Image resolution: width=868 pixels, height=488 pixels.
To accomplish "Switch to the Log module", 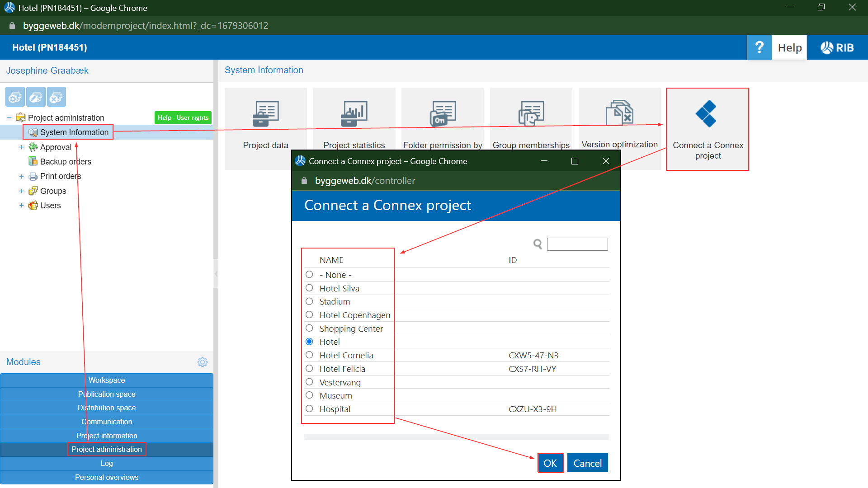I will click(x=107, y=463).
